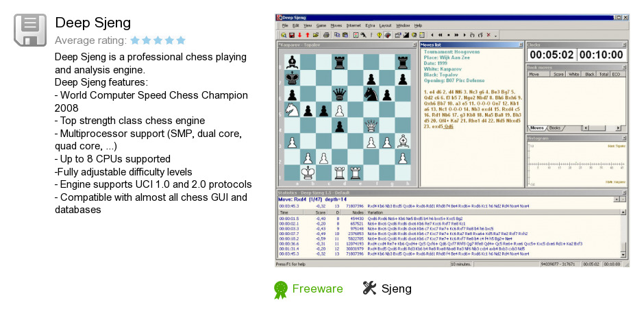Click the open folder toolbar icon

pos(316,35)
